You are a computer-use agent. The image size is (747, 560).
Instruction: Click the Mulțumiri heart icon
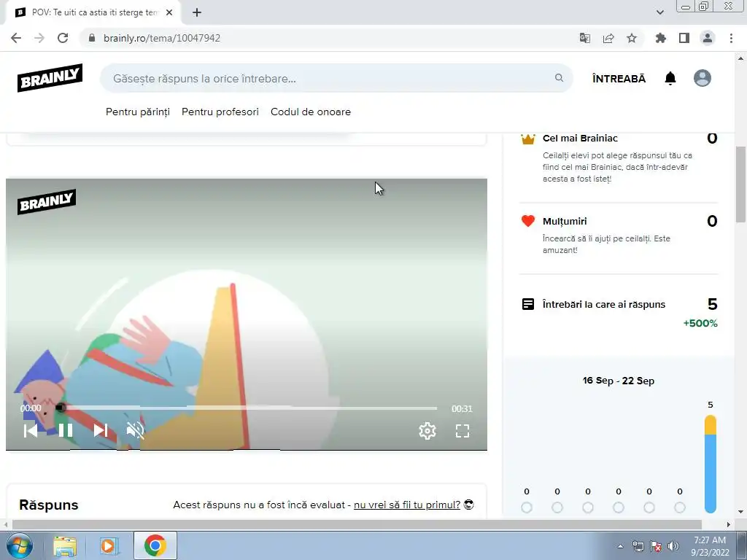click(x=528, y=221)
